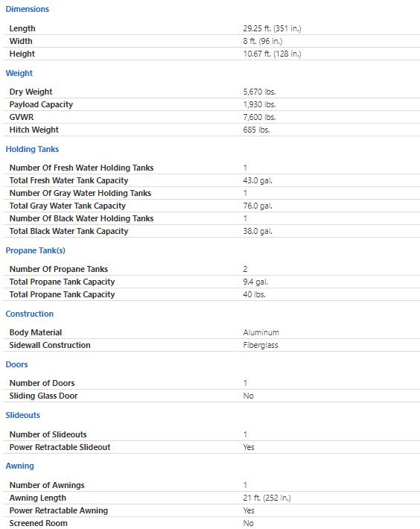Click the 29.25 ft. length value
420x529 pixels.
272,28
